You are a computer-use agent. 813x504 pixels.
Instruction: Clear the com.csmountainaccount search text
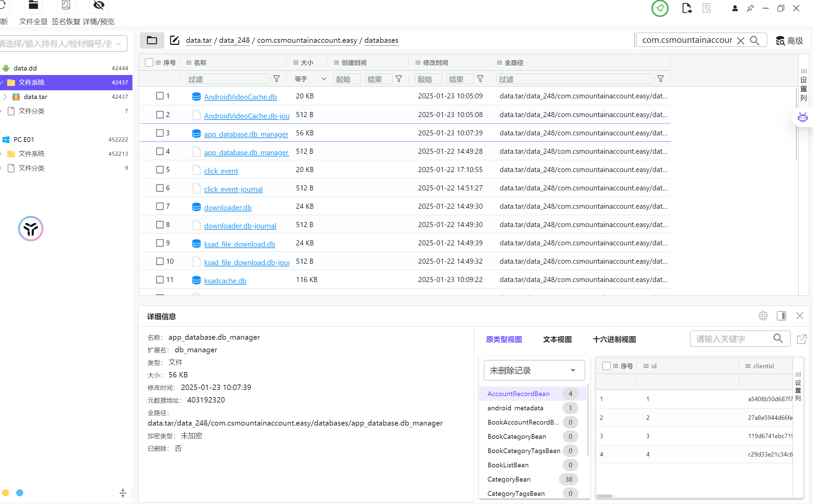tap(740, 41)
